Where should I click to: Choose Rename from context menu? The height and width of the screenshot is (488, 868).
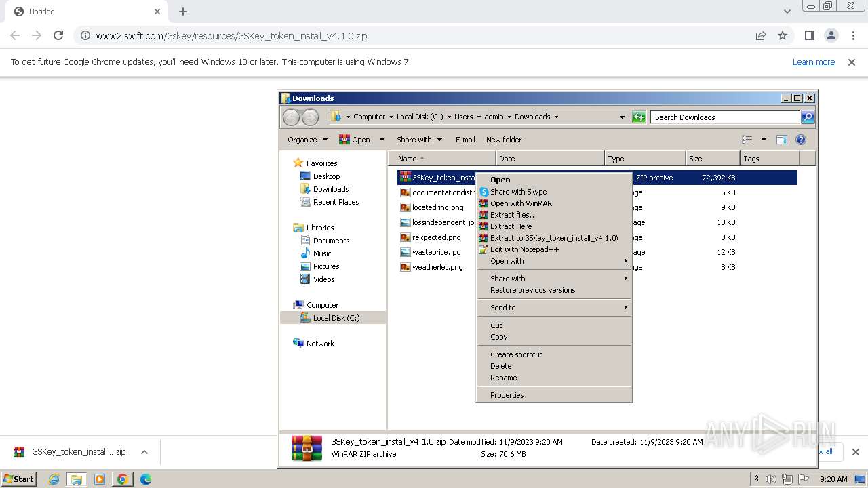(554, 378)
